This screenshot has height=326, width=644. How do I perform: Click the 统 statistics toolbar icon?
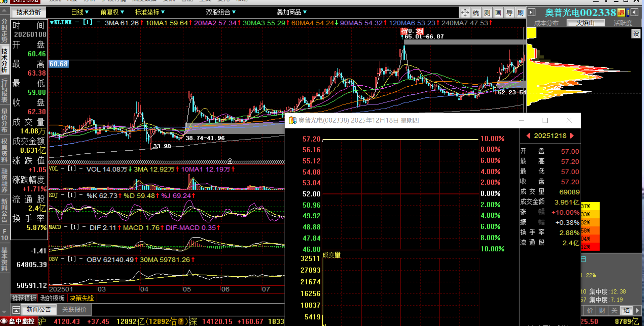[x=476, y=13]
